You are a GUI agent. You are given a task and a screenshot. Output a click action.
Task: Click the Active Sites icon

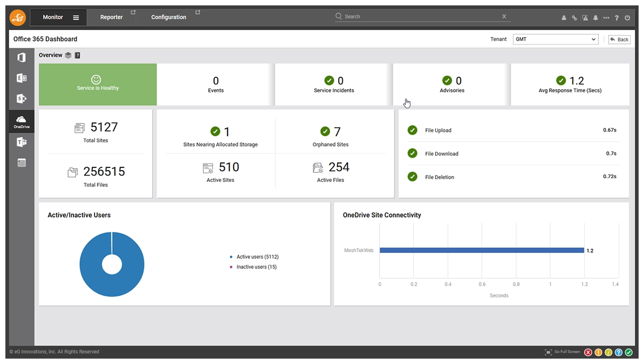208,168
